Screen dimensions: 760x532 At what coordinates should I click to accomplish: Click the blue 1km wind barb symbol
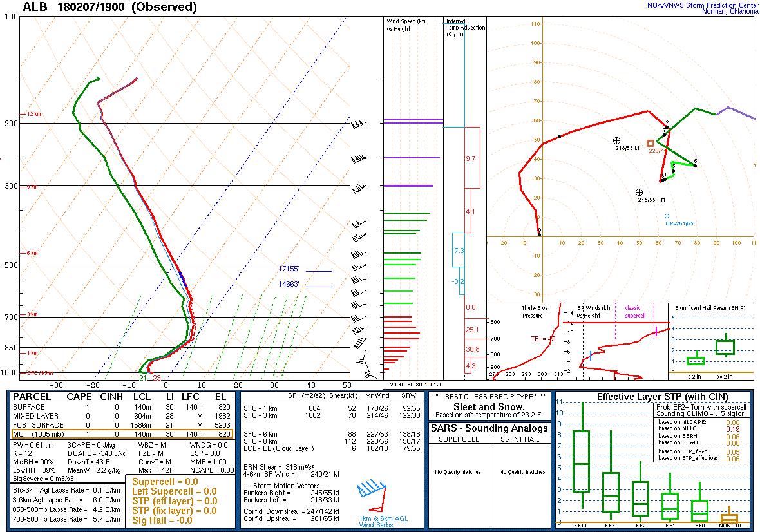coord(372,489)
